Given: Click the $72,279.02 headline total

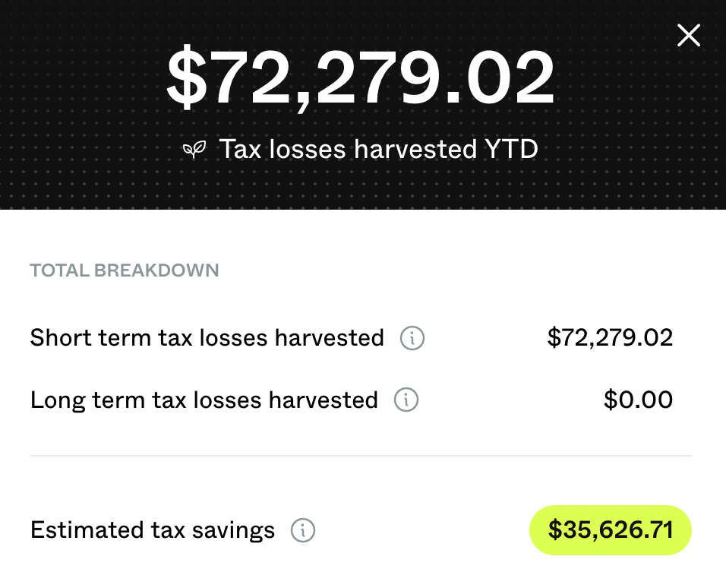Looking at the screenshot, I should [x=360, y=77].
